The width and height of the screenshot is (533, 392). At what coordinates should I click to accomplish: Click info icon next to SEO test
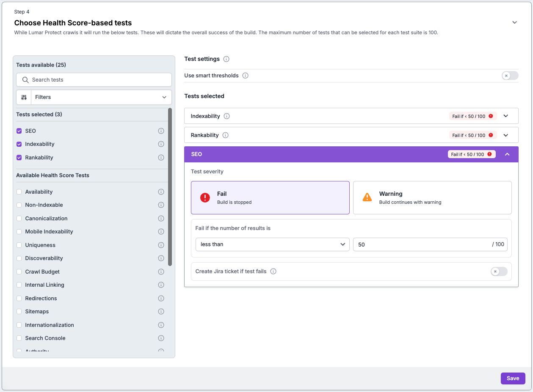pos(161,131)
